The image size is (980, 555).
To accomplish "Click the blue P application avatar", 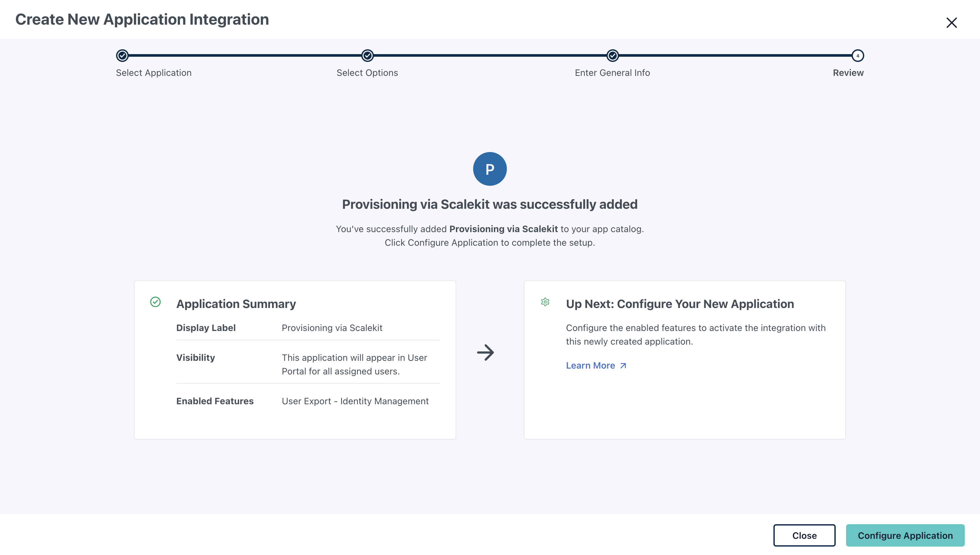I will pyautogui.click(x=490, y=169).
